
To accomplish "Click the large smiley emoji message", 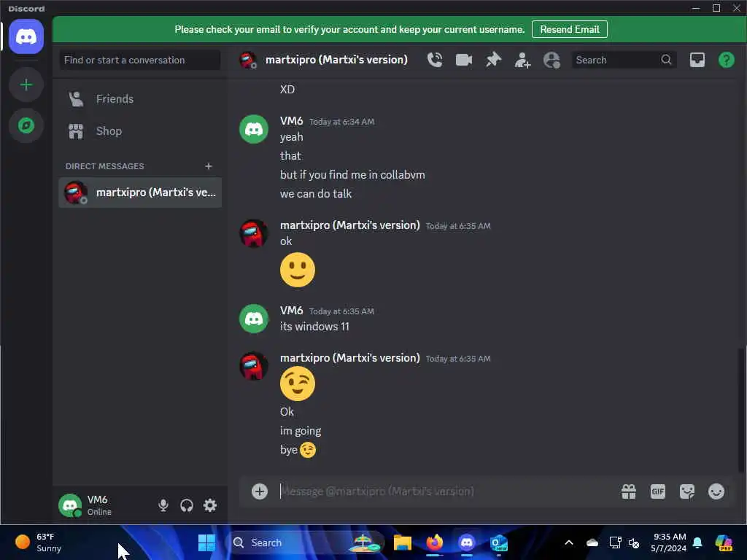I will [298, 270].
